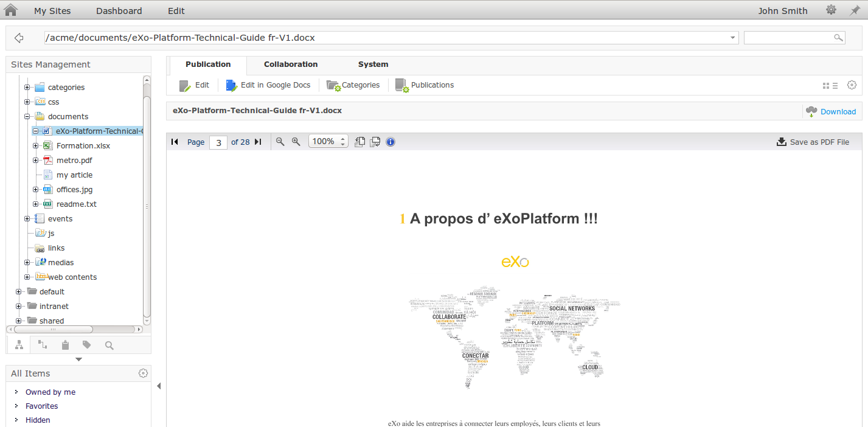
Task: Zoom out the document preview
Action: pyautogui.click(x=280, y=142)
